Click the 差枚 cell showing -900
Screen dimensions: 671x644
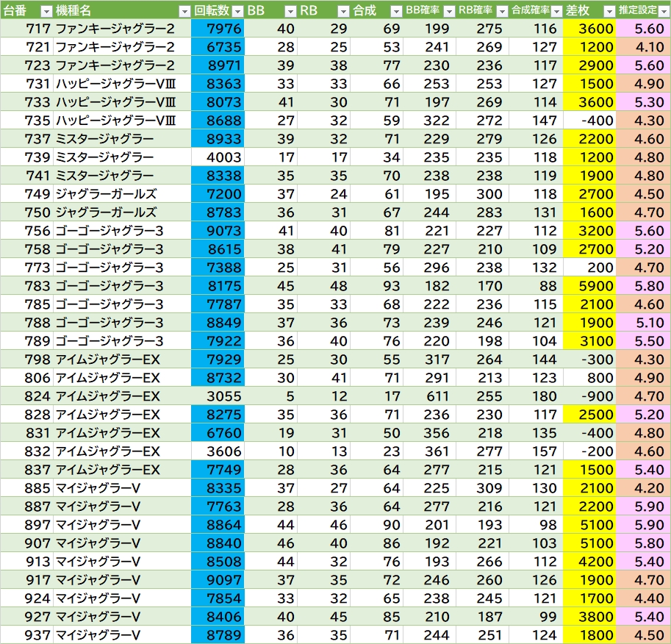pyautogui.click(x=589, y=396)
